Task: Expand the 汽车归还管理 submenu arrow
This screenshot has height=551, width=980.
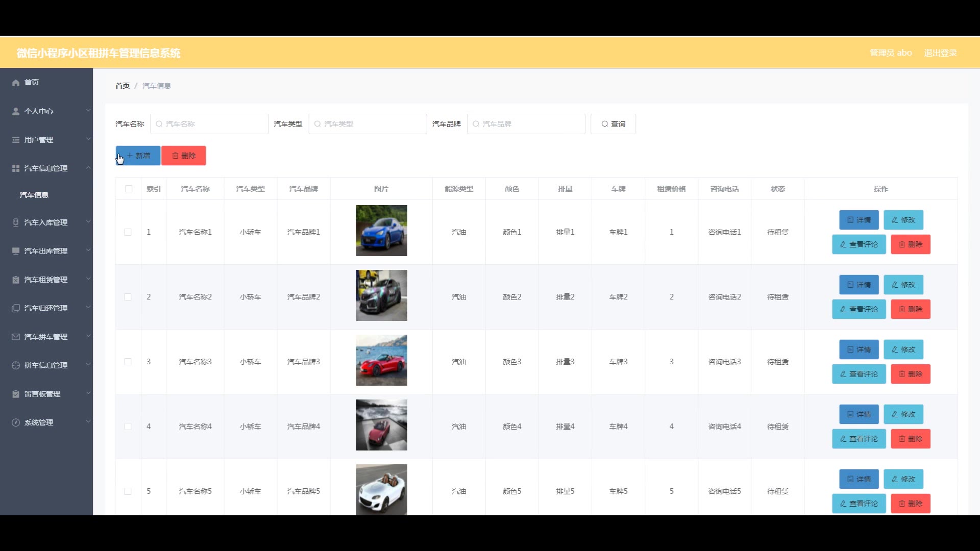Action: [x=88, y=308]
